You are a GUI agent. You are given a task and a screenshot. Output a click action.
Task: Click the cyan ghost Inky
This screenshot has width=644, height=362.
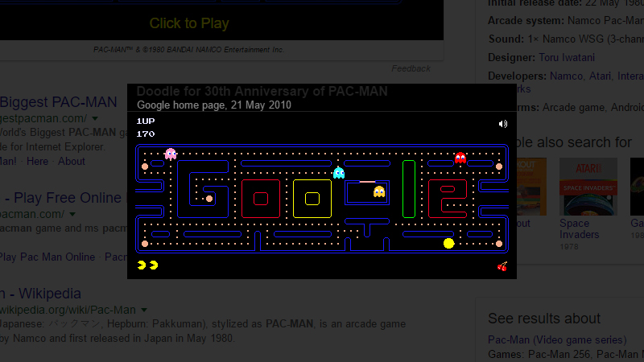pyautogui.click(x=339, y=173)
